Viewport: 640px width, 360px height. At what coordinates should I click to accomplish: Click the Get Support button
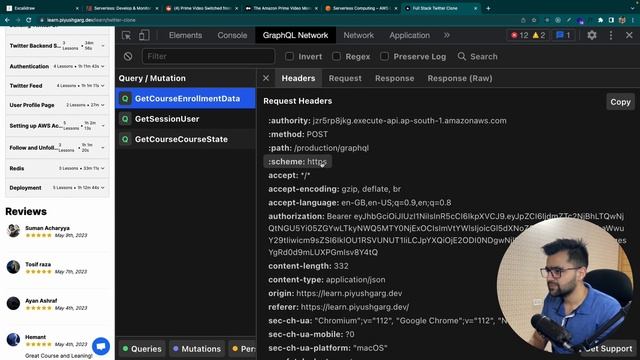click(x=607, y=349)
